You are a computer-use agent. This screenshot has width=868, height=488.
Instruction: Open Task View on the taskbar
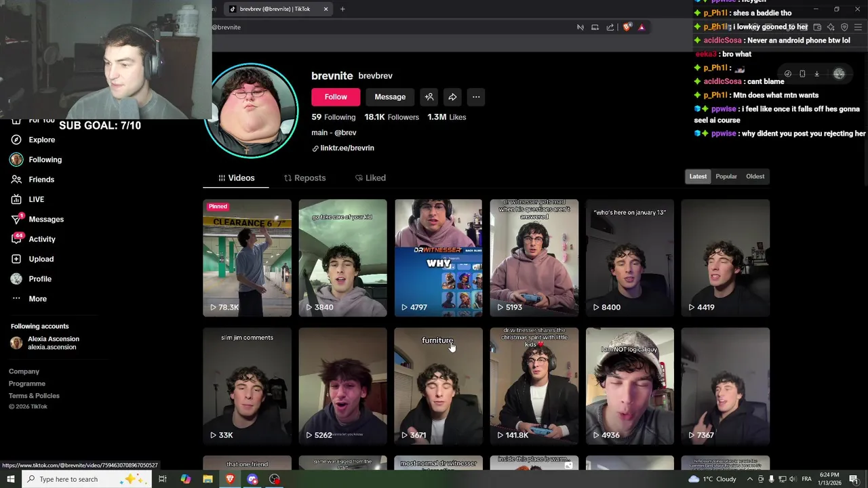163,479
